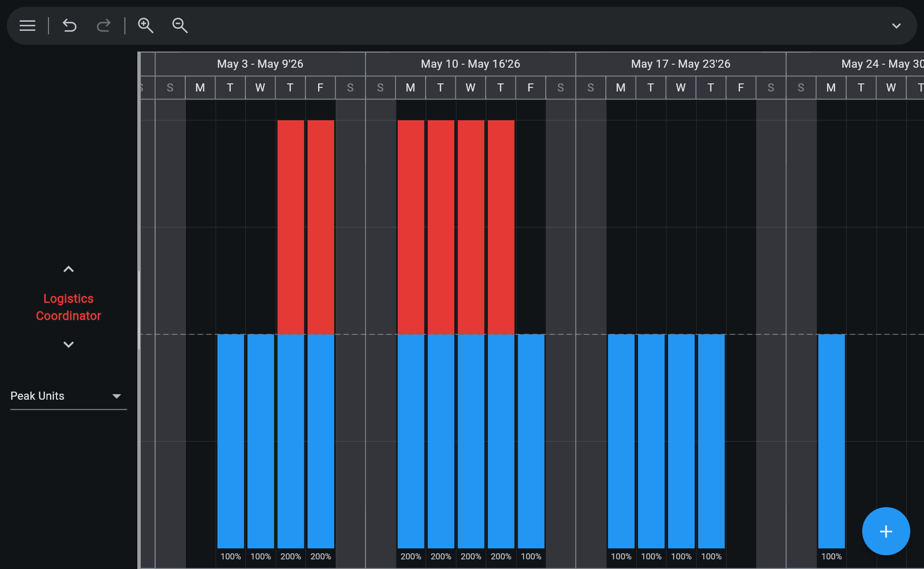Click the up chevron above Logistics Coordinator
This screenshot has width=924, height=569.
(68, 268)
